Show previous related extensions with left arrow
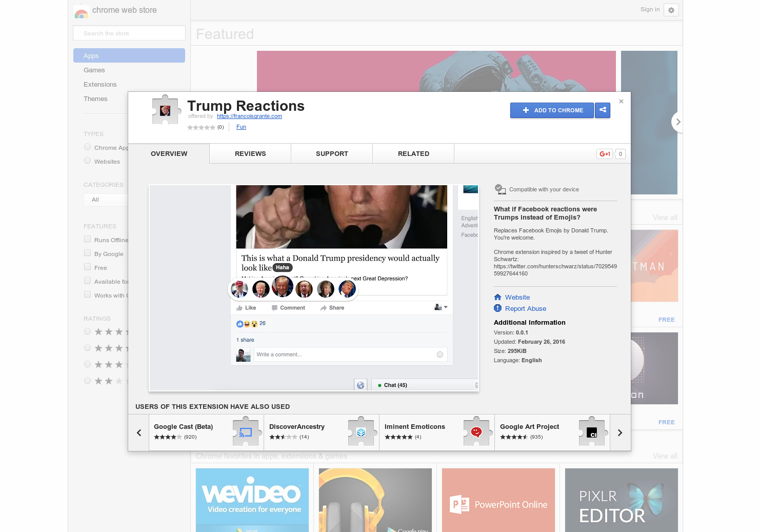 click(138, 432)
